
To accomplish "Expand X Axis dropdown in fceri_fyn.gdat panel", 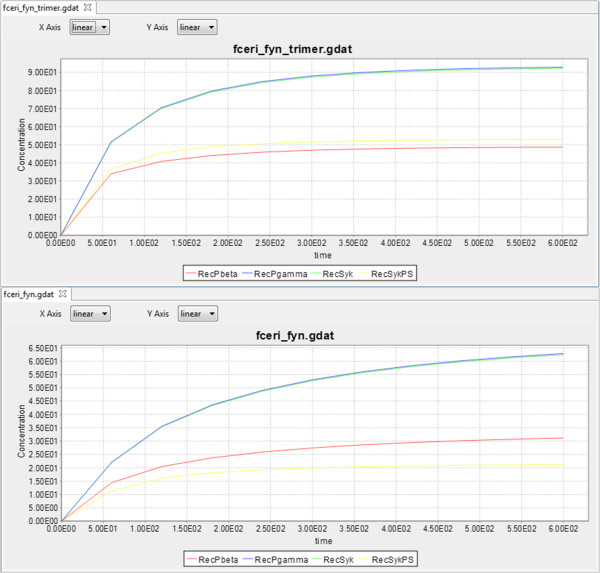I will point(90,313).
